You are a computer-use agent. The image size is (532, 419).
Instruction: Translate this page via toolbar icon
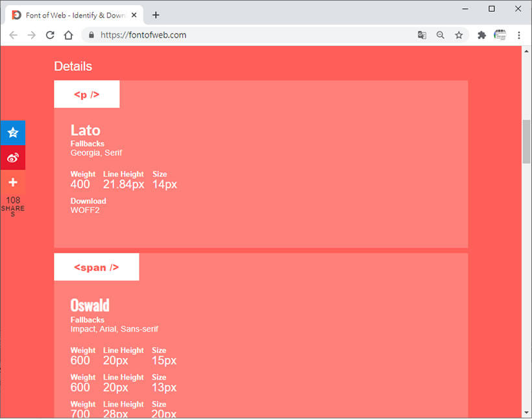tap(422, 35)
